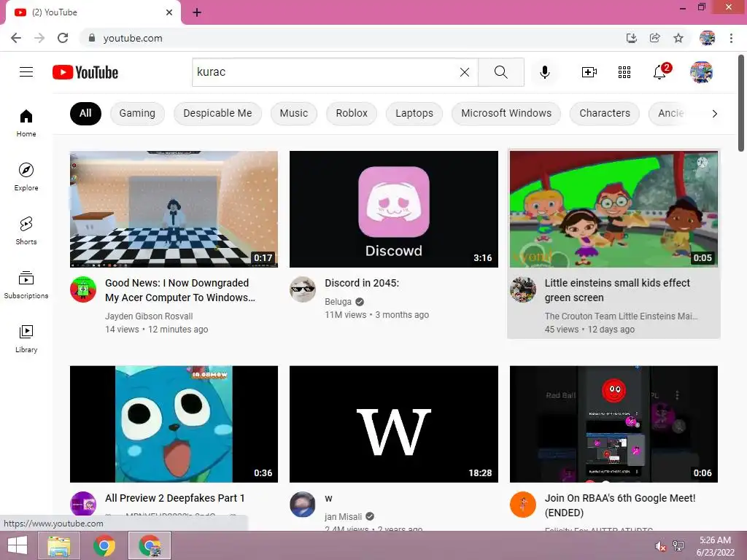Open 'All Preview 2 Deepfakes Part 1' title

pyautogui.click(x=175, y=498)
